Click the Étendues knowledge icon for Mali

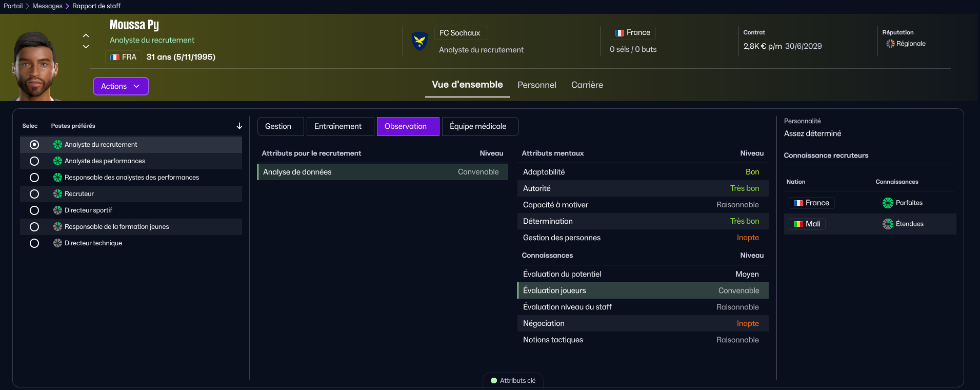pyautogui.click(x=888, y=224)
